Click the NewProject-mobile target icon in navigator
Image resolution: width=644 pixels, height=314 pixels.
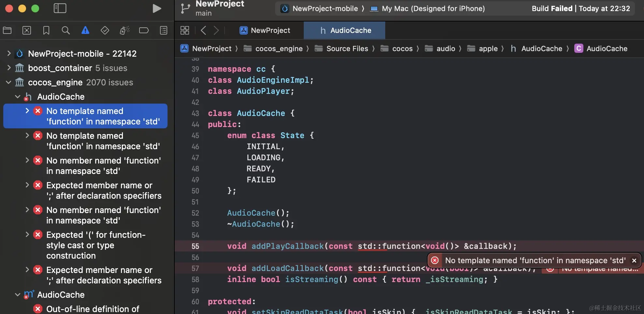(20, 53)
